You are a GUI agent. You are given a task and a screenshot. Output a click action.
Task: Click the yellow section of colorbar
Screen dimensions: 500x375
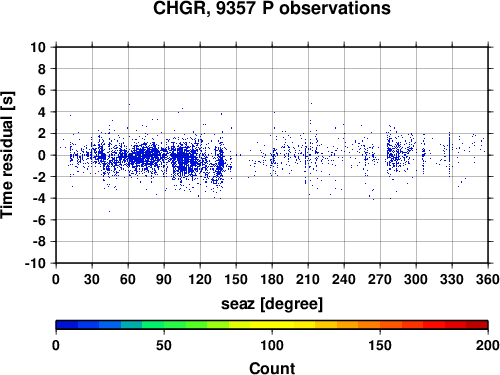pos(272,325)
